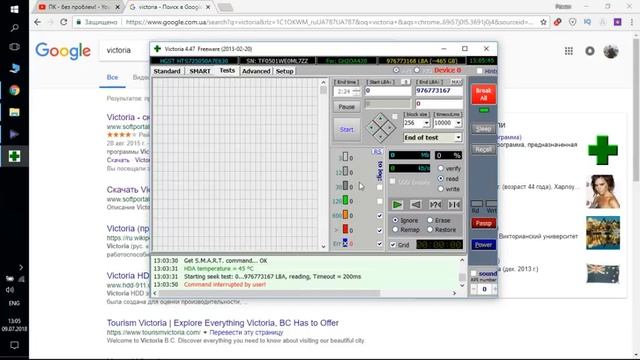
Task: Select the Restore error action
Action: tap(430, 230)
